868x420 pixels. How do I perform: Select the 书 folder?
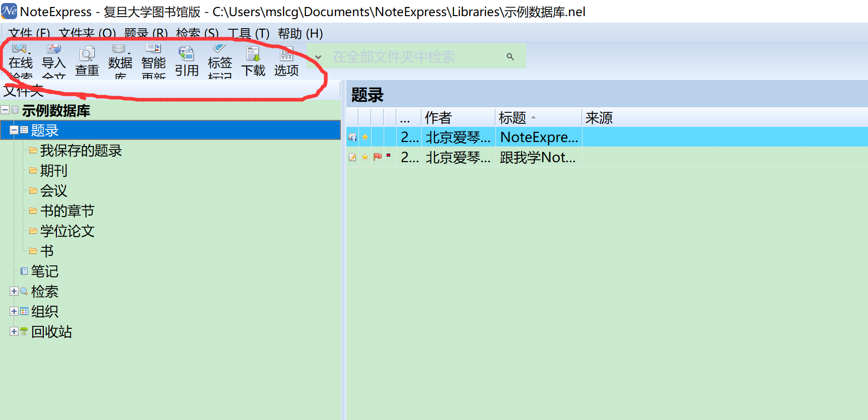pyautogui.click(x=47, y=251)
